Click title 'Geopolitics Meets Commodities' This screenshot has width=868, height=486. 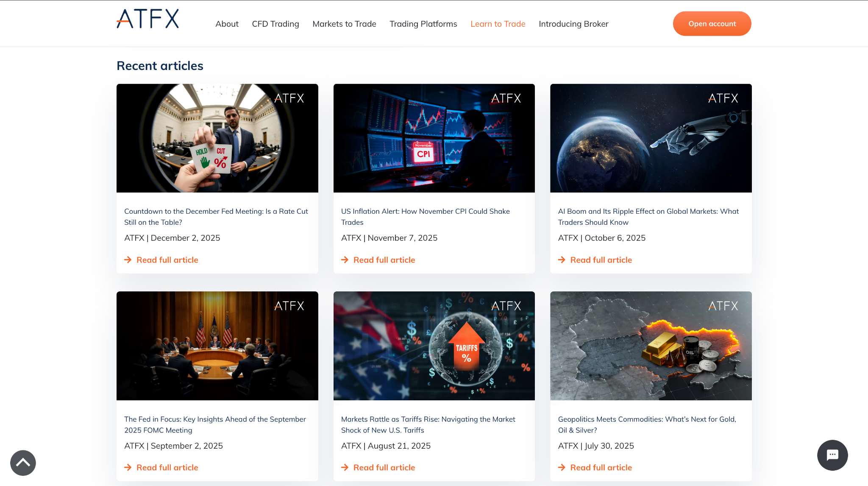pos(647,425)
